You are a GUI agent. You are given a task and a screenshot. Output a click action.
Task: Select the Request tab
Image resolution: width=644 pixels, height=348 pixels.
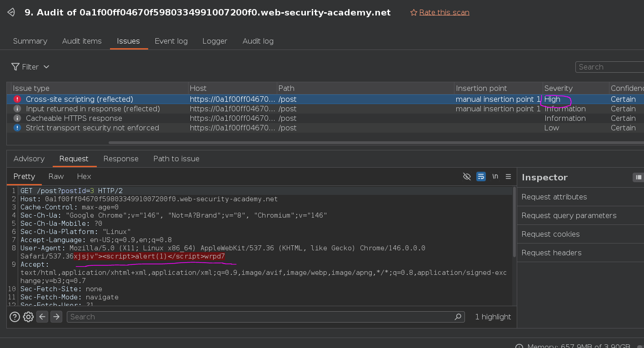click(74, 159)
